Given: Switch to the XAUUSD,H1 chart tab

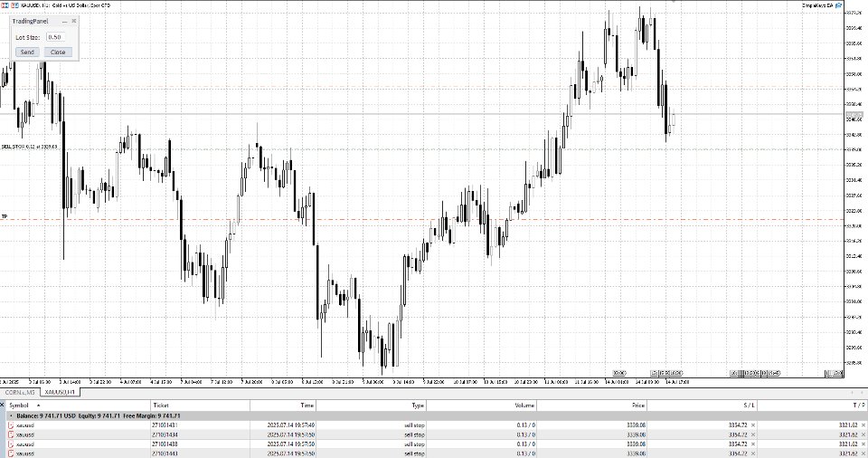Looking at the screenshot, I should pyautogui.click(x=60, y=392).
